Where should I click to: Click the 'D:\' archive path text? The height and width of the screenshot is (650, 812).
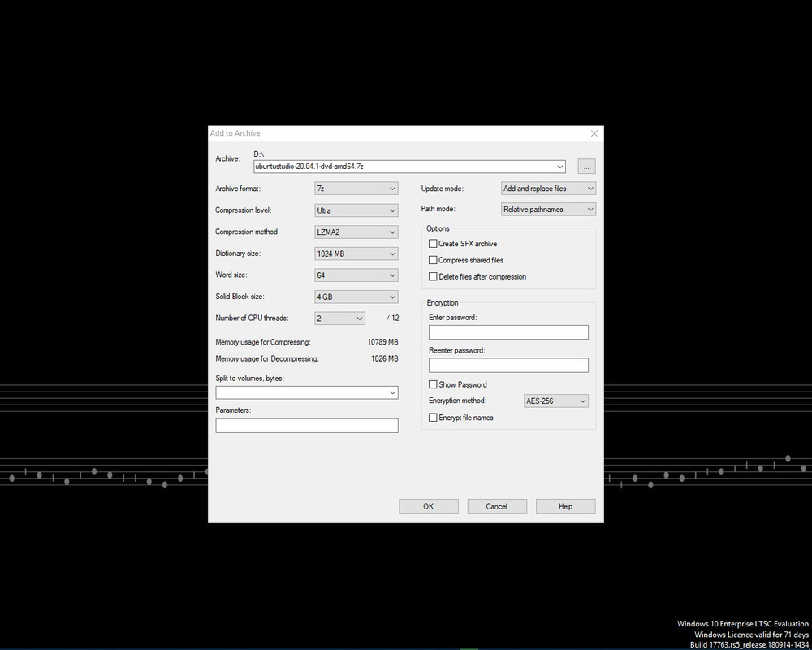click(258, 154)
